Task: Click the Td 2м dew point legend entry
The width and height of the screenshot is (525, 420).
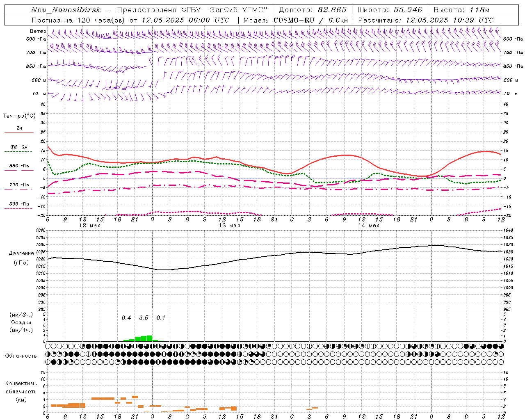Action: pos(19,147)
